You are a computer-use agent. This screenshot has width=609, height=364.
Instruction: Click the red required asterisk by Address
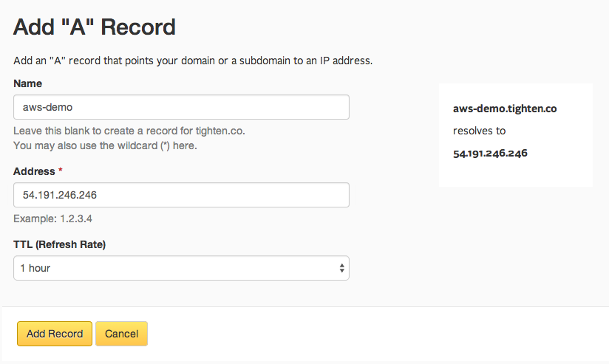(x=60, y=170)
